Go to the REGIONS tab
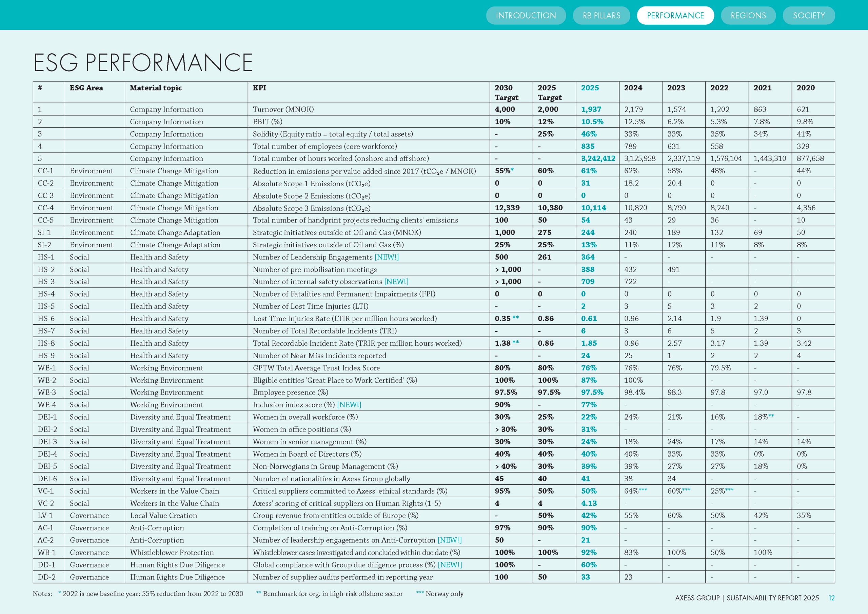This screenshot has height=614, width=868. click(748, 16)
